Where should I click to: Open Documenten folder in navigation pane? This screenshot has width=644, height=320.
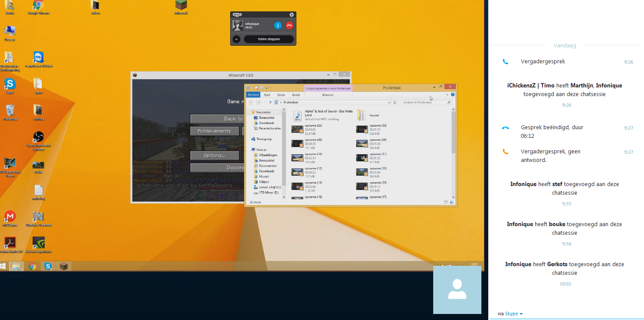point(265,166)
